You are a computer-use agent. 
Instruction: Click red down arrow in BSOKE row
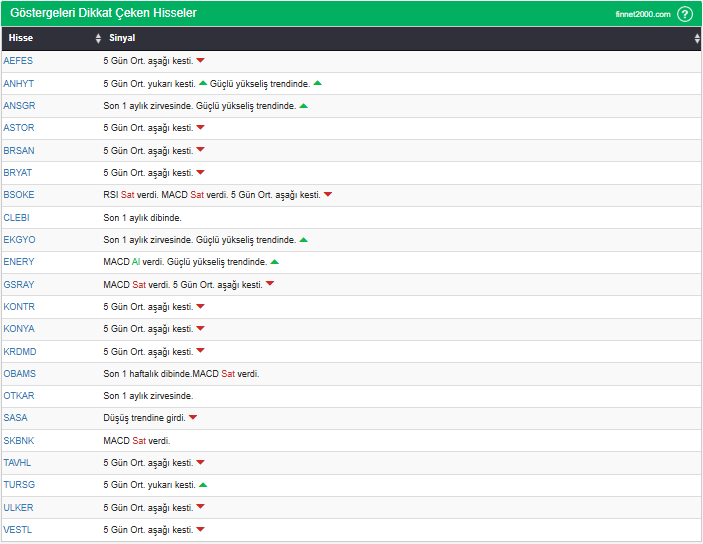click(328, 194)
